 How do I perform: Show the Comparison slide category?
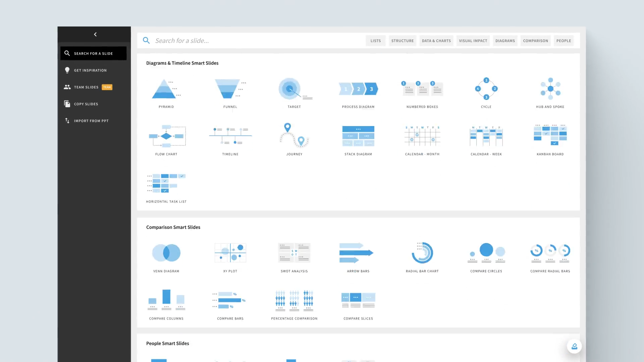535,41
